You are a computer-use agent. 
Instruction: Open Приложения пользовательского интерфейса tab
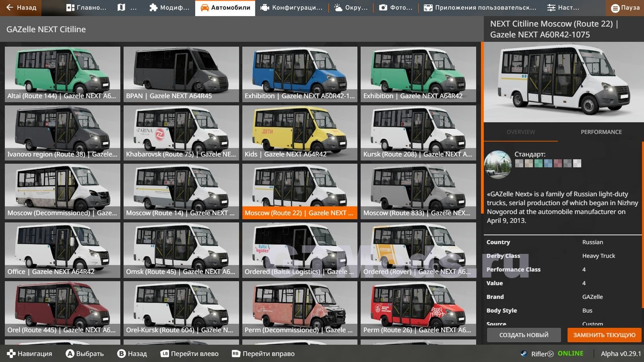[x=480, y=8]
